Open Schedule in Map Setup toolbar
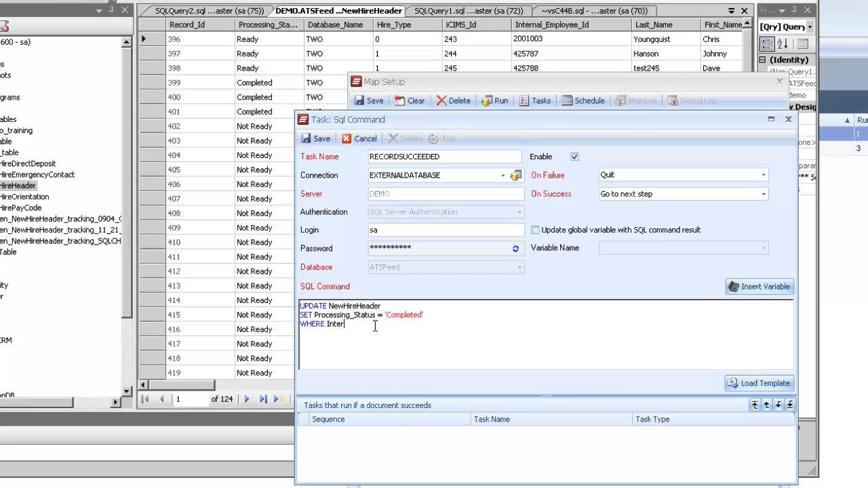Image resolution: width=868 pixels, height=488 pixels. pos(583,100)
